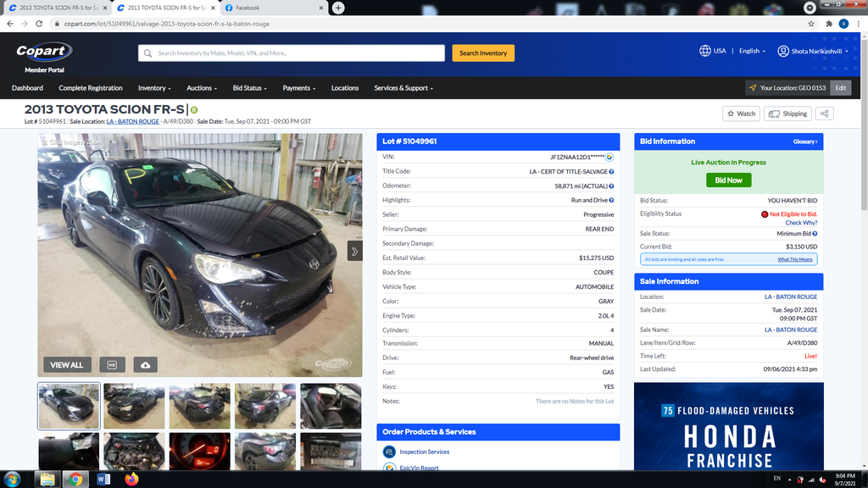868x488 pixels.
Task: Select the interior seat thumbnail
Action: pos(331,406)
